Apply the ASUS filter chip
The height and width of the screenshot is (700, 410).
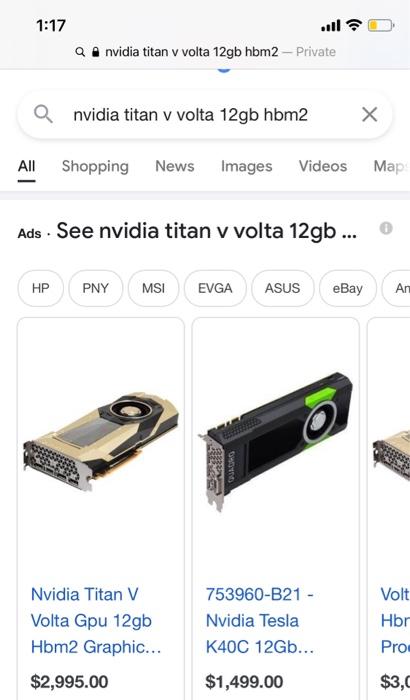pos(283,288)
